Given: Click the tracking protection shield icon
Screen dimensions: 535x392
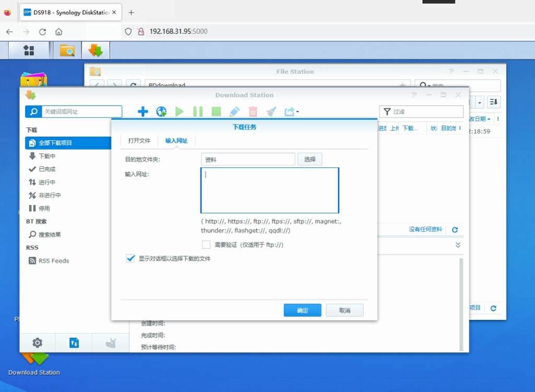Looking at the screenshot, I should (128, 32).
